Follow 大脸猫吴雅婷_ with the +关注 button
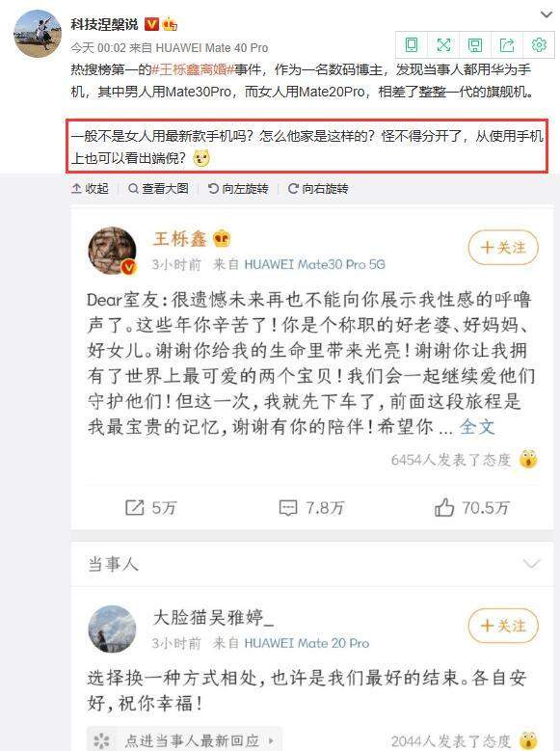560x751 pixels. coord(503,626)
